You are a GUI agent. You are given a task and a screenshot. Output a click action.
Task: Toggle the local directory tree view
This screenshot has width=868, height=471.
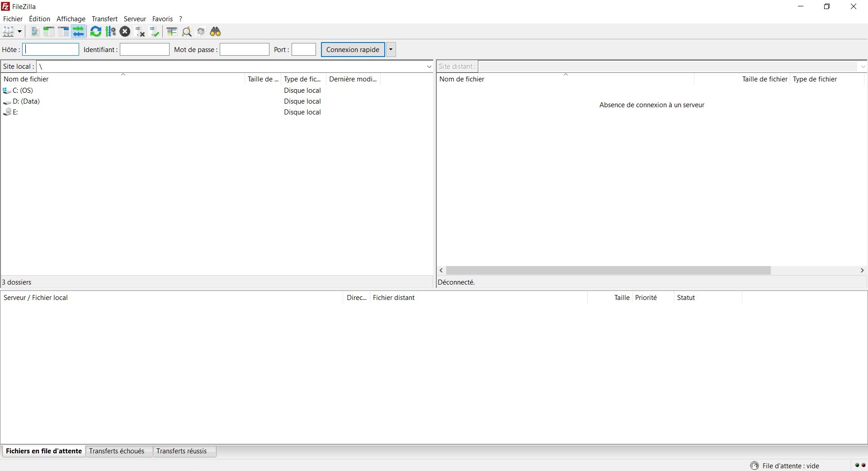[49, 32]
